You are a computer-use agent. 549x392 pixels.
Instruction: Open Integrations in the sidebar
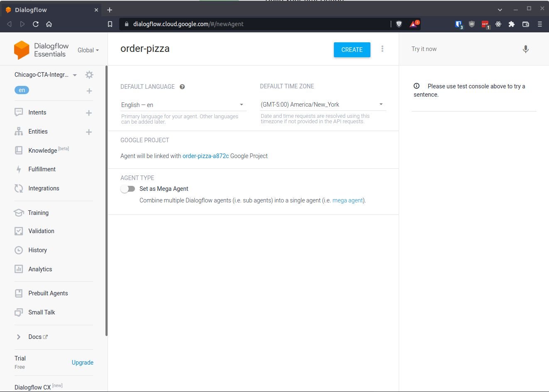click(x=44, y=188)
